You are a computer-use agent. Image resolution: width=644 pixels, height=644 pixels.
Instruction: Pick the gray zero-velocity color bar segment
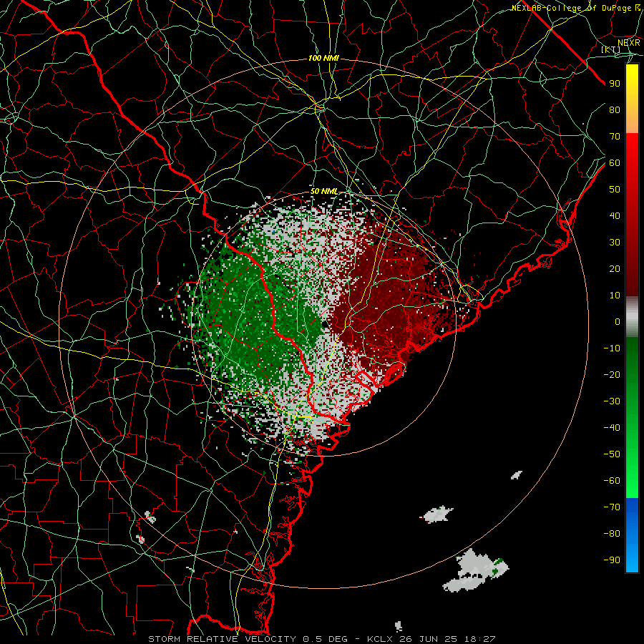[x=632, y=317]
